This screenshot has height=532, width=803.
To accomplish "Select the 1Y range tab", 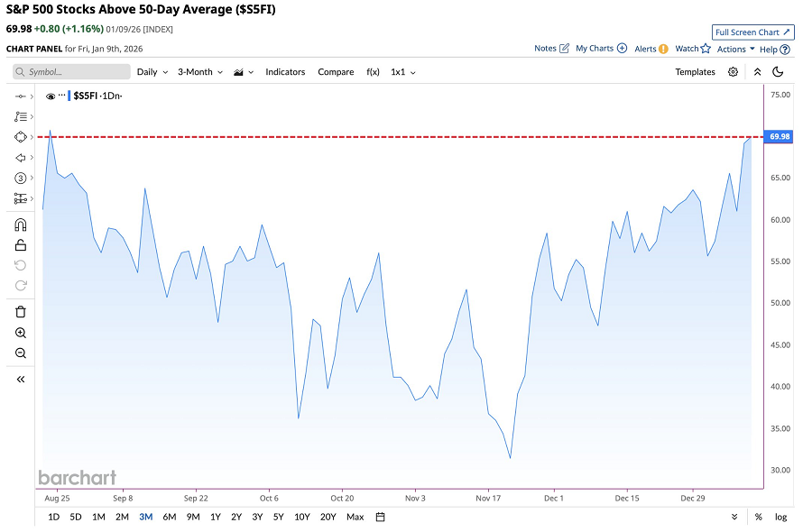I will pos(216,517).
